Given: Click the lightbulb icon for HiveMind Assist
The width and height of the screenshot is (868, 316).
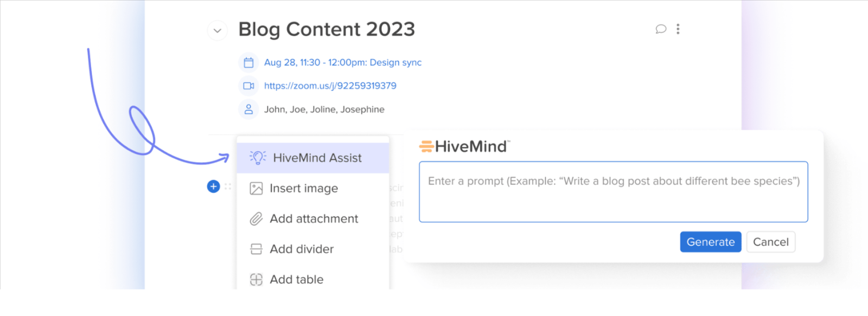Looking at the screenshot, I should tap(258, 158).
